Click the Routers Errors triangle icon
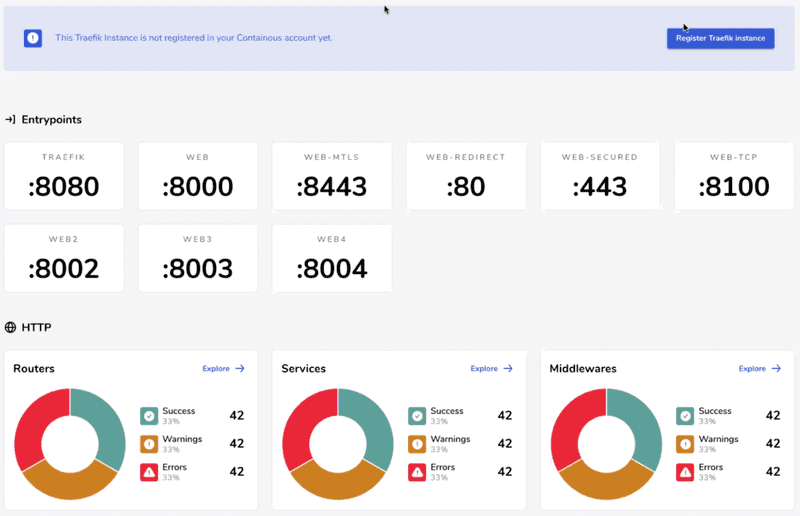Image resolution: width=800 pixels, height=516 pixels. [149, 472]
